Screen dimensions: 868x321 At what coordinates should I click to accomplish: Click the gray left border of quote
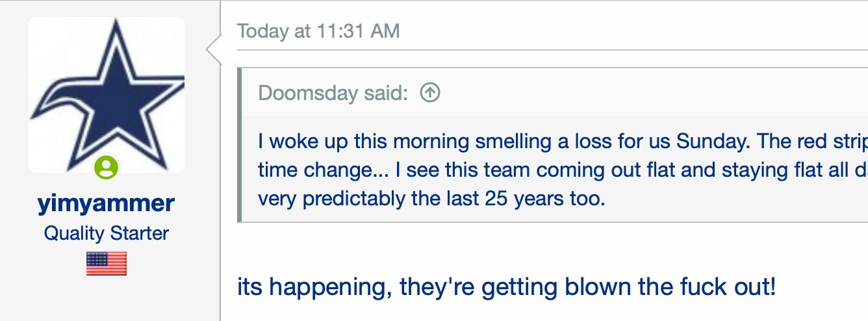pos(240,144)
